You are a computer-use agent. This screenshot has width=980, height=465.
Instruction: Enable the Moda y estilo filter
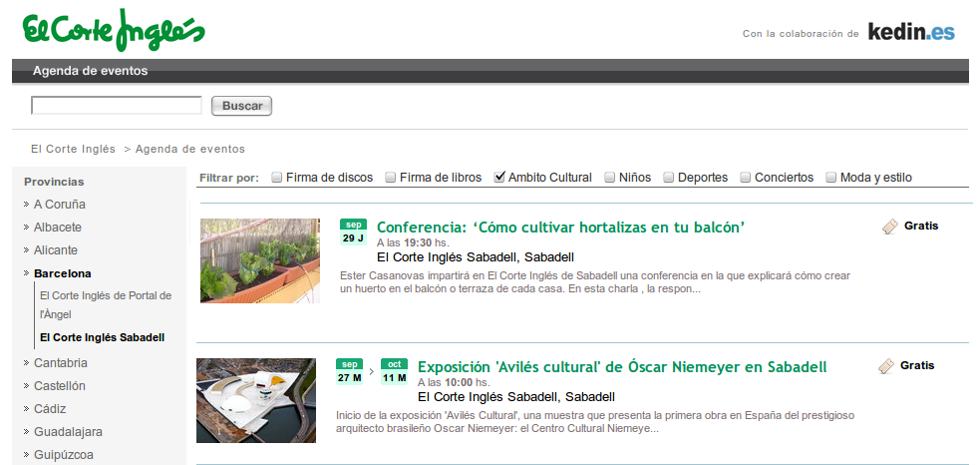[831, 178]
